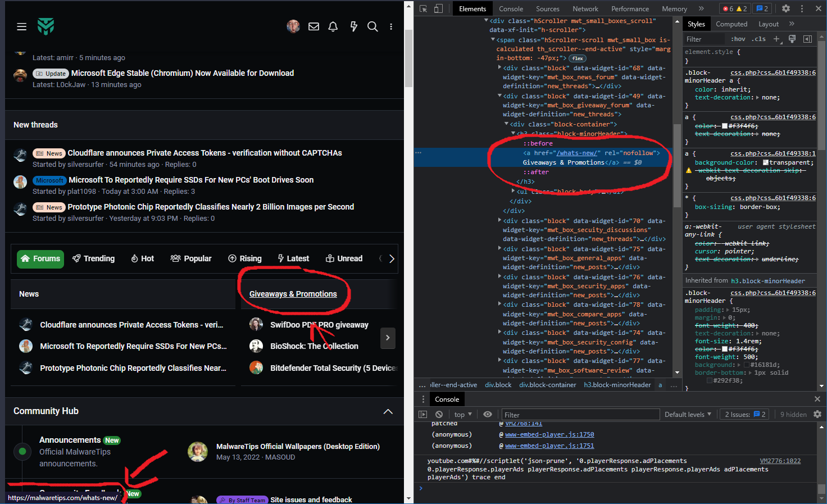Open www-embed-player.js:1750 source link
The height and width of the screenshot is (504, 827).
[x=549, y=434]
